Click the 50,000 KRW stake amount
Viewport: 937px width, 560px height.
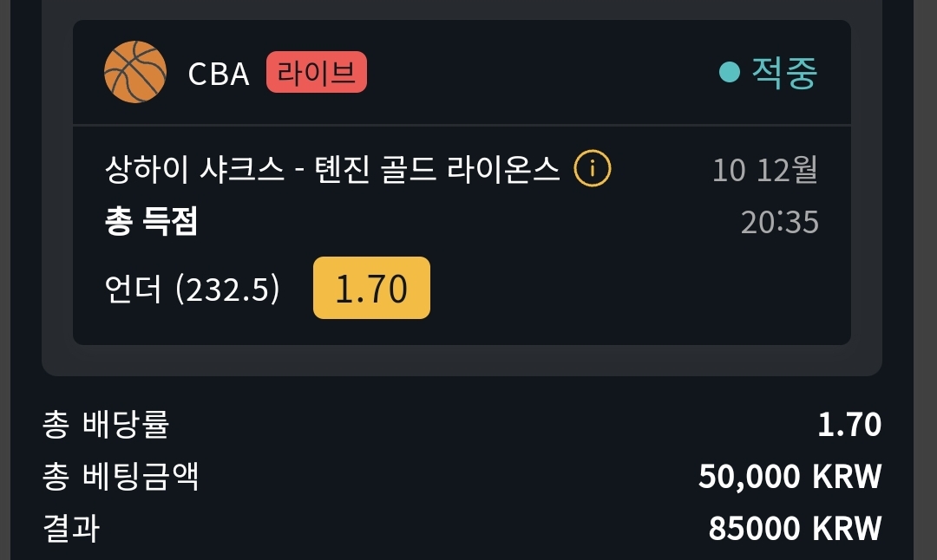click(790, 477)
